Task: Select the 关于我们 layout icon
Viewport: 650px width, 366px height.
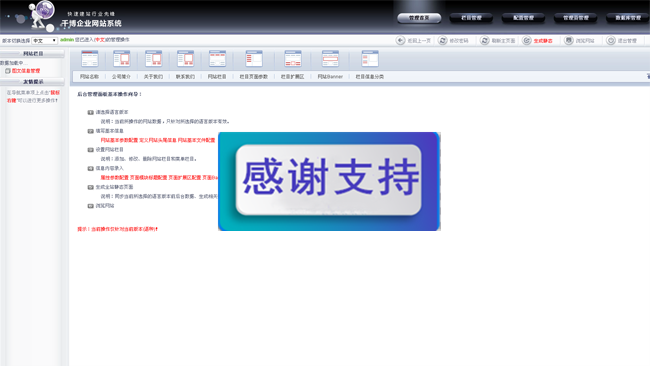Action: coord(153,59)
